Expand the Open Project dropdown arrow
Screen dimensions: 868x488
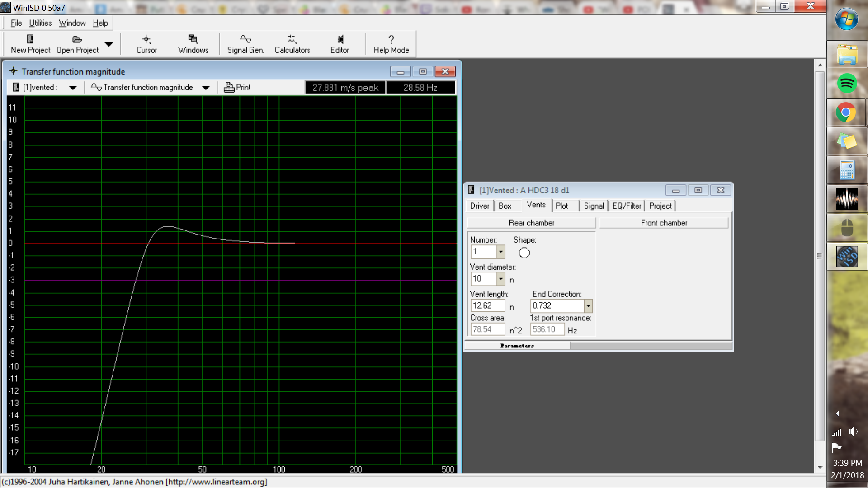(108, 44)
